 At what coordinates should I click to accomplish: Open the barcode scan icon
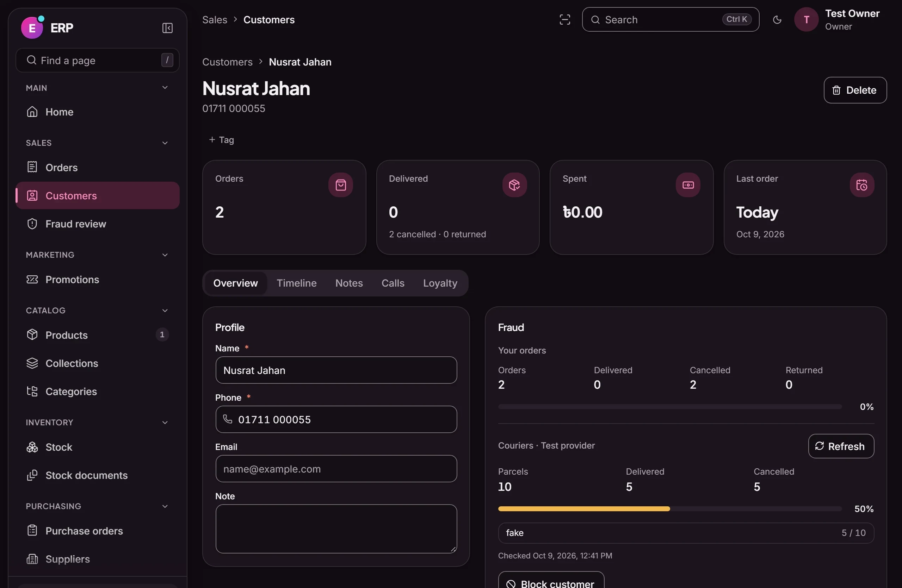tap(565, 20)
